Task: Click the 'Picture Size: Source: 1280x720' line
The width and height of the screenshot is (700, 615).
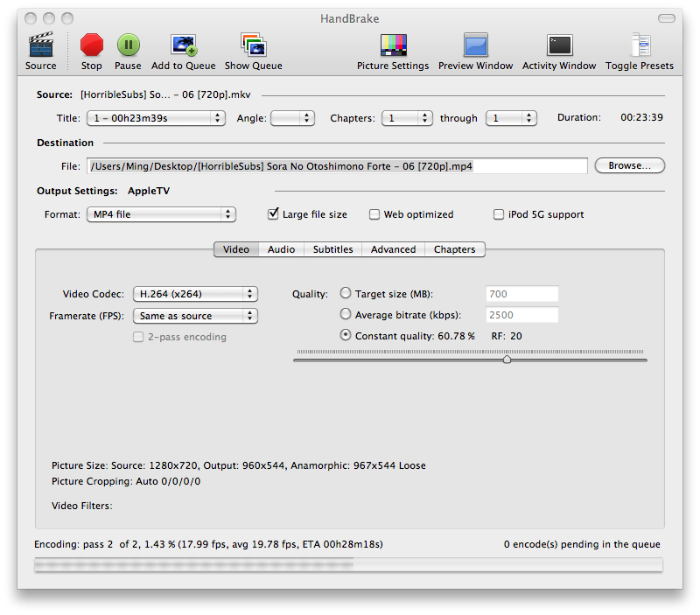Action: click(238, 465)
